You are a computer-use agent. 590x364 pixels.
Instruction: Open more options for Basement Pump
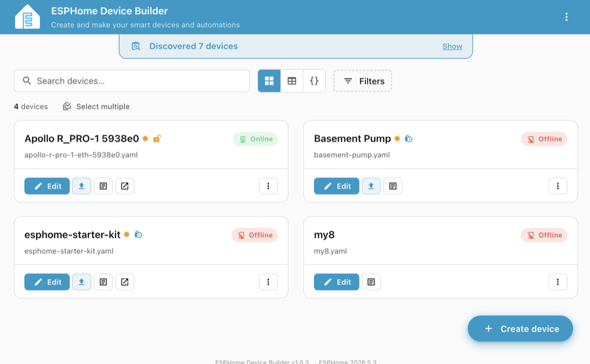[558, 186]
